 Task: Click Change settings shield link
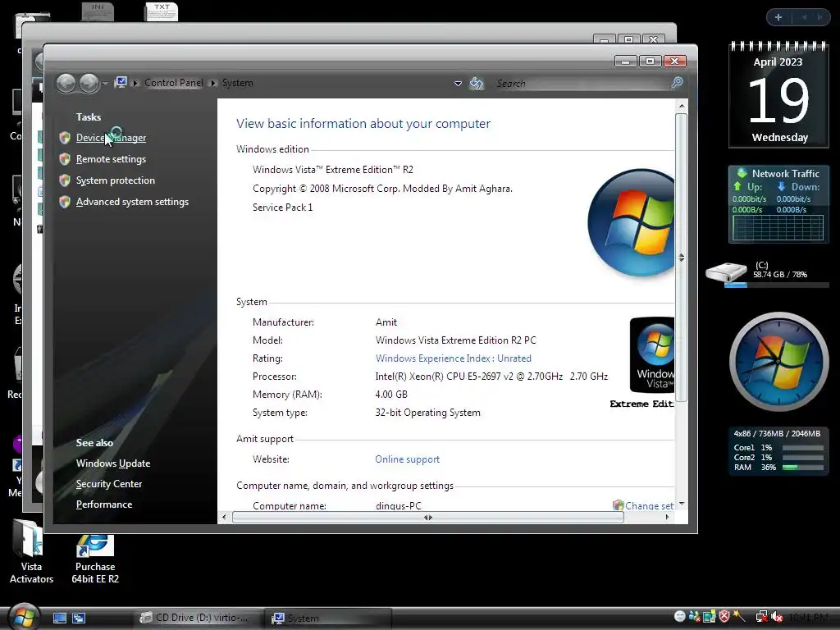pyautogui.click(x=643, y=505)
